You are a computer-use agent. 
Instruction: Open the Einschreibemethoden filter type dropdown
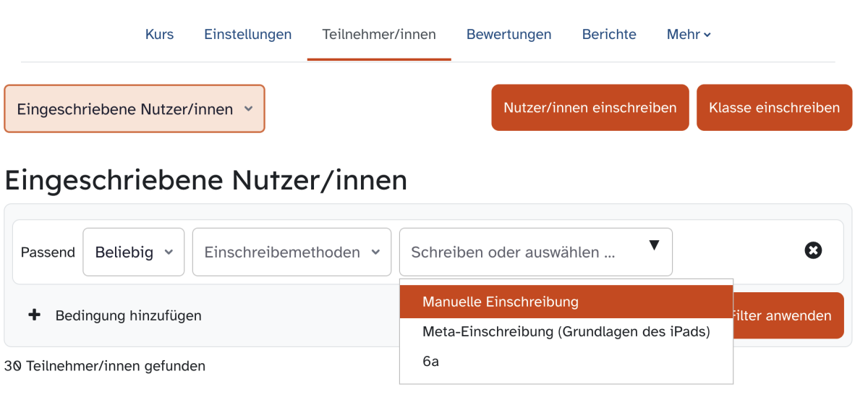(292, 252)
